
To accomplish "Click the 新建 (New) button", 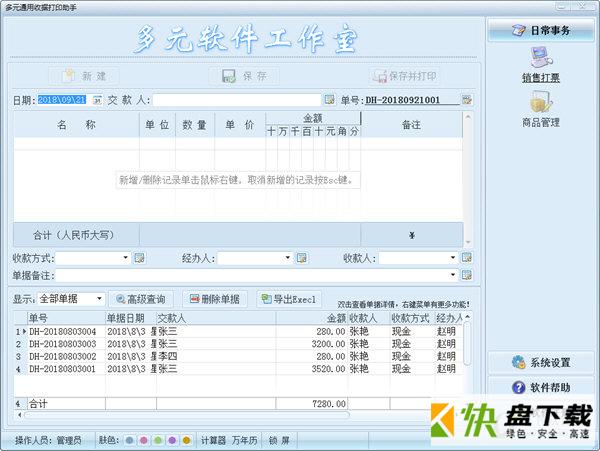I will pyautogui.click(x=83, y=76).
